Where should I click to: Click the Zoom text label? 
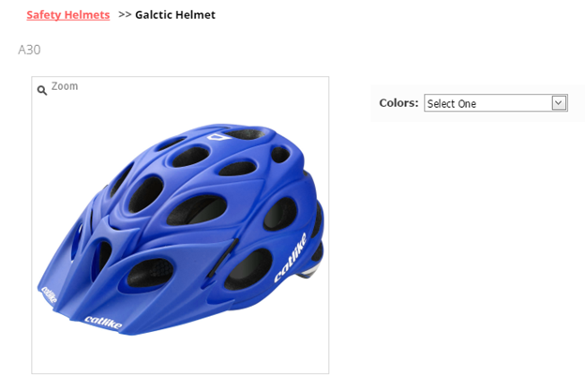65,86
